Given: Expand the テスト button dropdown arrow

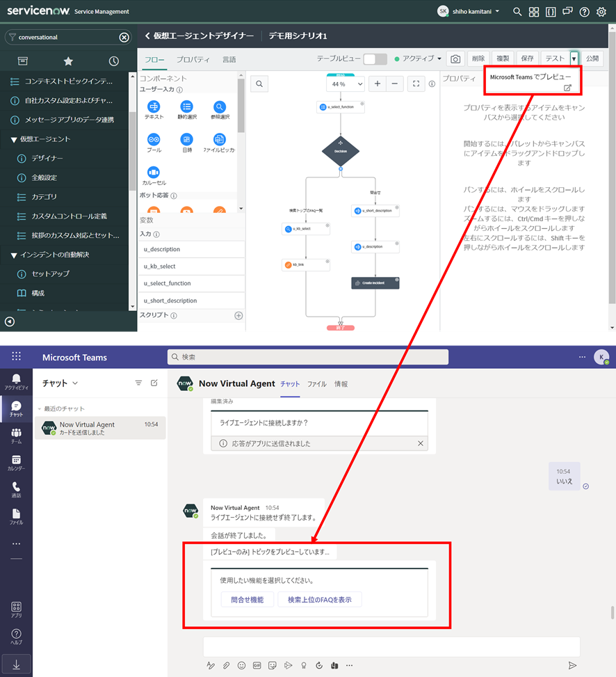Looking at the screenshot, I should pos(574,58).
